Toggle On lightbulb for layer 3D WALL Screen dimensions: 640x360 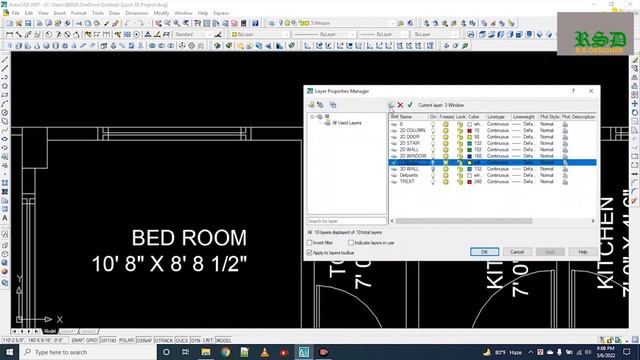tap(433, 169)
